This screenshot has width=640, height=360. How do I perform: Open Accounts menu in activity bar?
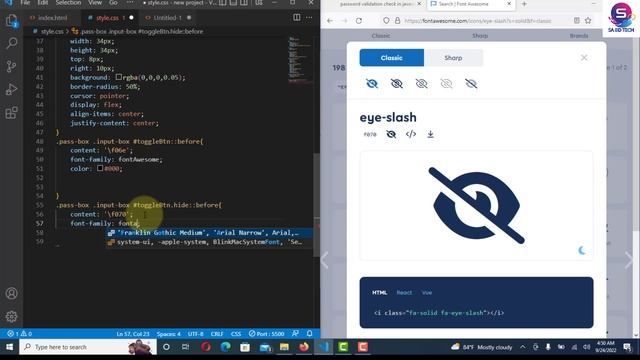coord(11,293)
